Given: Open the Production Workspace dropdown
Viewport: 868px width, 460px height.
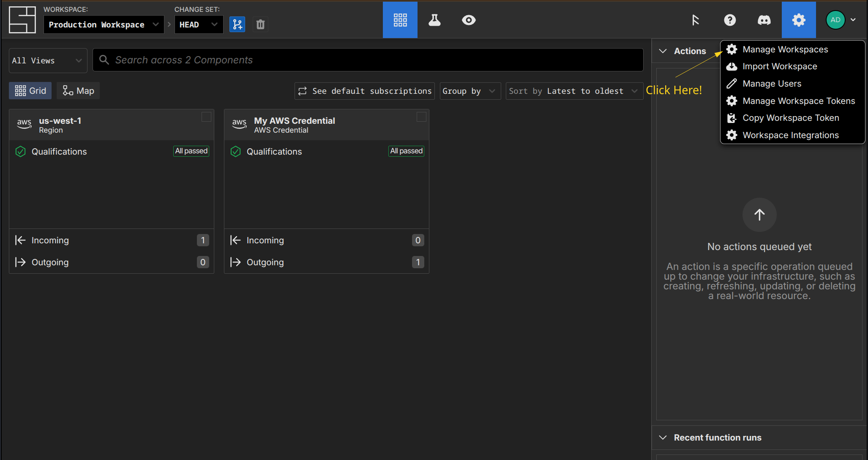Looking at the screenshot, I should click(104, 24).
